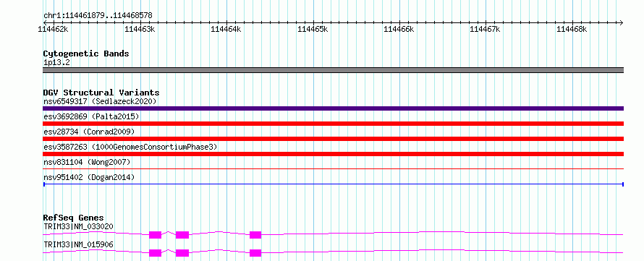The width and height of the screenshot is (644, 261).
Task: Click the 114468k ruler tick label
Action: 572,29
